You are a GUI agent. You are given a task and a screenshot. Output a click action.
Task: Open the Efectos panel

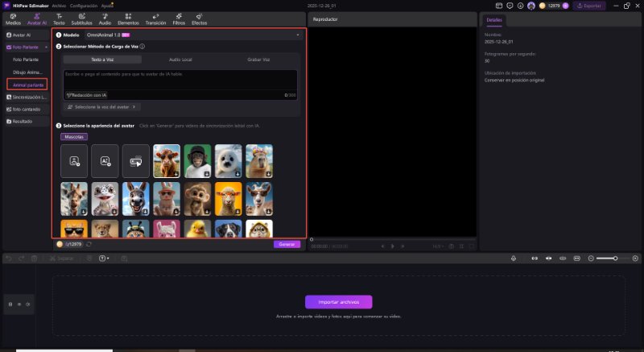tap(199, 19)
